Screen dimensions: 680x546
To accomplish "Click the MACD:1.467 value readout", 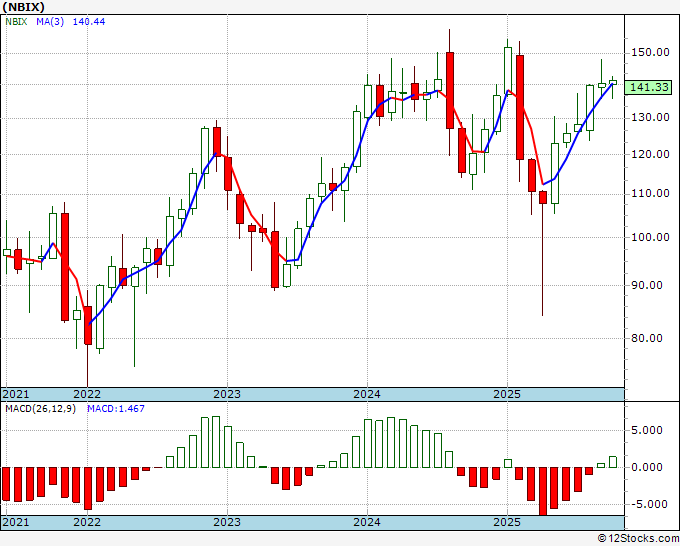I will pyautogui.click(x=116, y=409).
